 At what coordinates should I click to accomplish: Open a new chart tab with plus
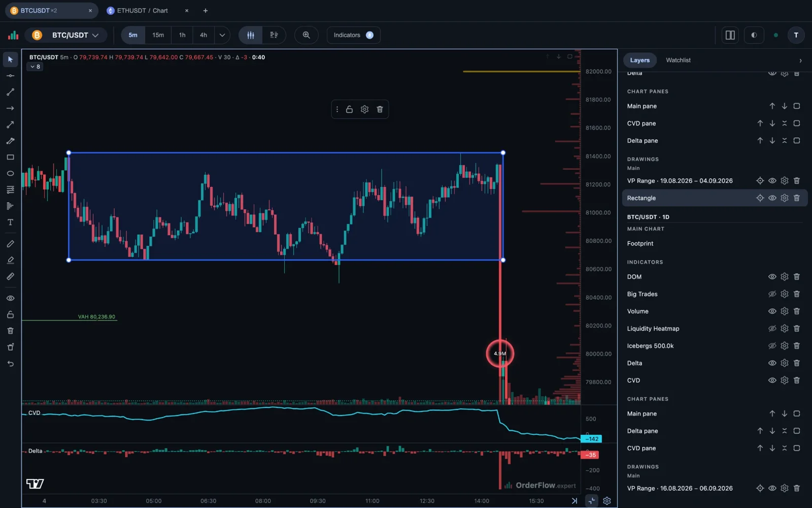click(206, 11)
